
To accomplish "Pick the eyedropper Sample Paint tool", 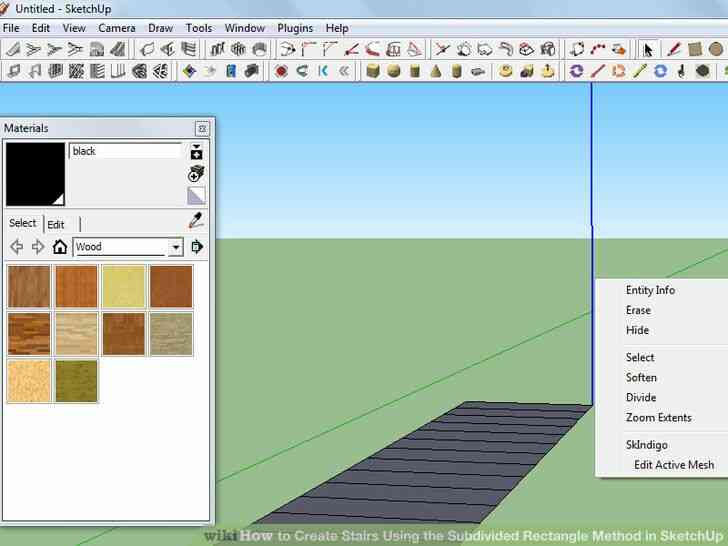I will (196, 221).
